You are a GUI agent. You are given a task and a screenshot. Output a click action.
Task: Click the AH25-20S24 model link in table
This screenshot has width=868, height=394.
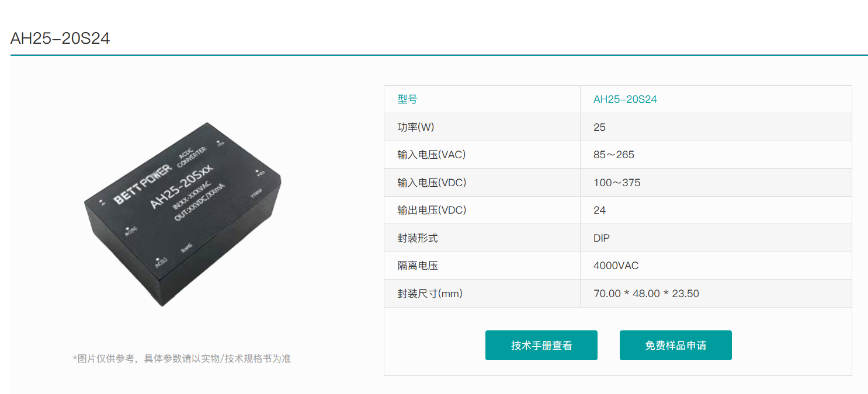click(x=625, y=99)
